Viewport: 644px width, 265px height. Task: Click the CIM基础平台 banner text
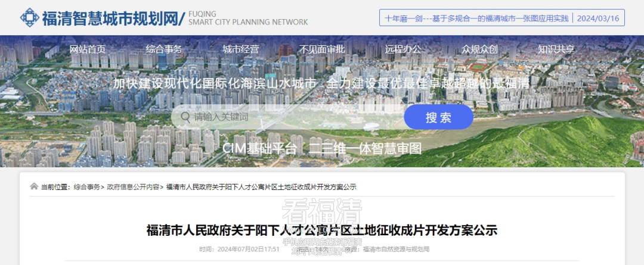259,148
